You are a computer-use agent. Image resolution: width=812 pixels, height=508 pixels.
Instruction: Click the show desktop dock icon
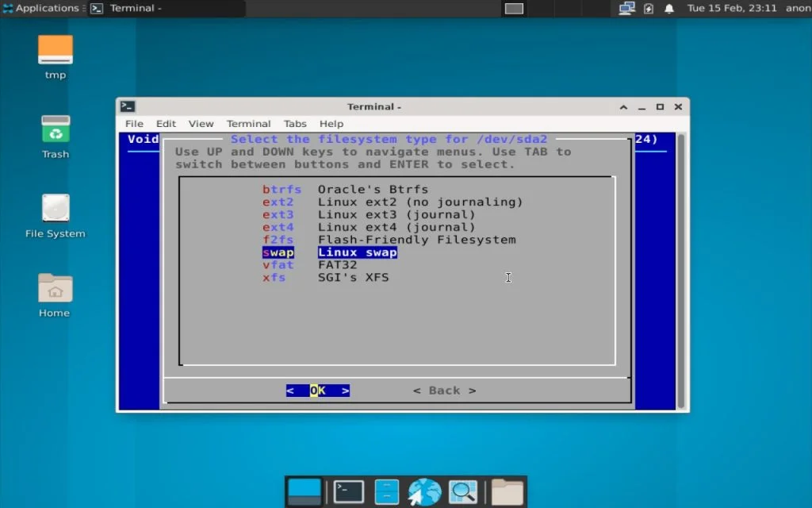point(304,491)
